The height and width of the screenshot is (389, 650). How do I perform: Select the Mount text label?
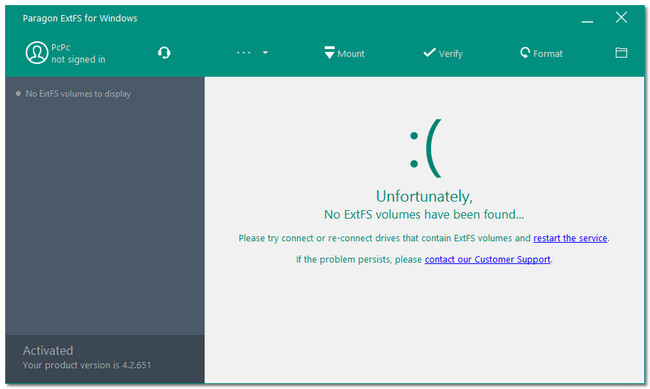click(351, 54)
